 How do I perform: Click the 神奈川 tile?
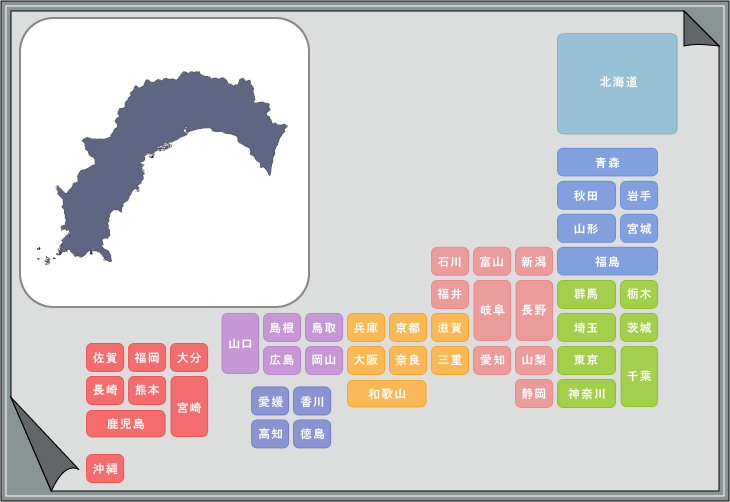pos(586,394)
